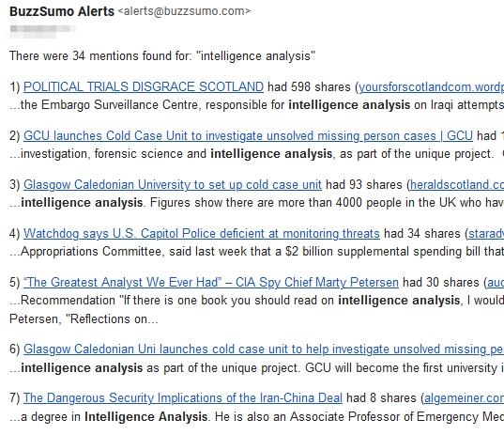Open Glasgow Caledonian University cold case link
This screenshot has height=435, width=504.
click(173, 185)
